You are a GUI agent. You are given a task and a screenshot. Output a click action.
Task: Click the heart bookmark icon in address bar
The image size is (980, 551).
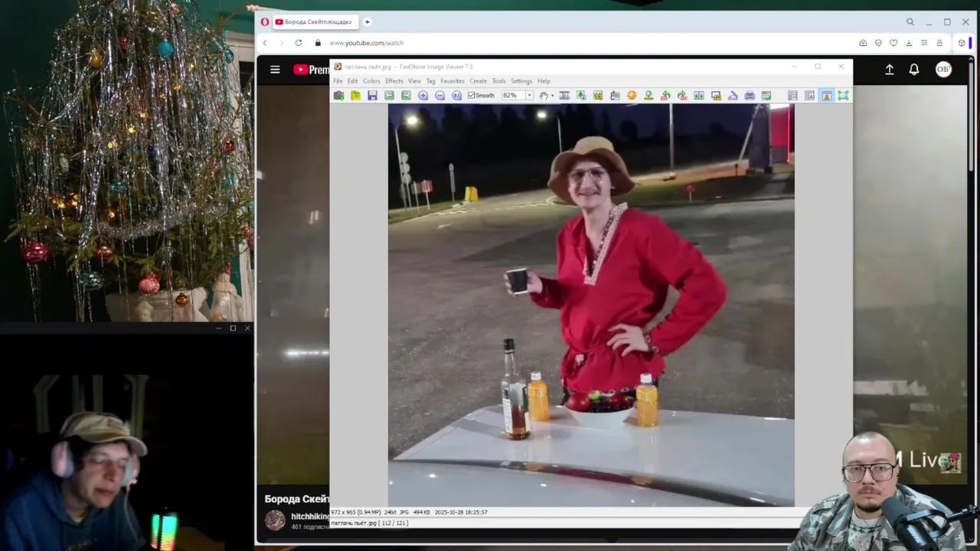893,43
